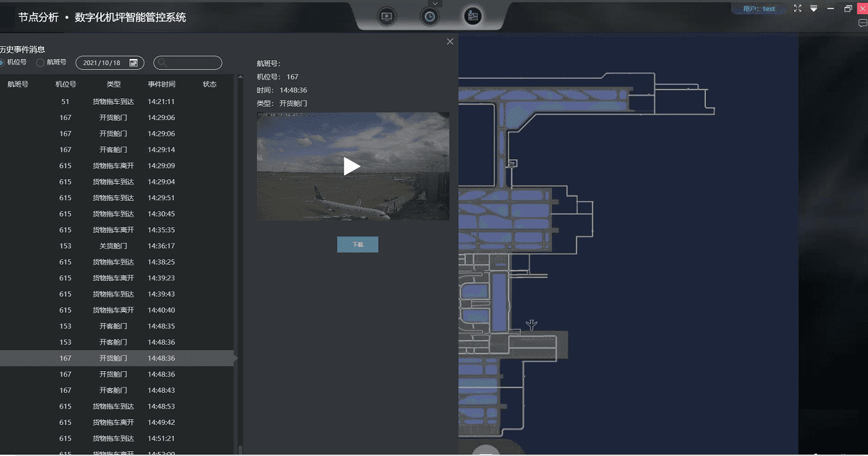Click the 类型 column header
This screenshot has width=868, height=456.
coord(113,84)
